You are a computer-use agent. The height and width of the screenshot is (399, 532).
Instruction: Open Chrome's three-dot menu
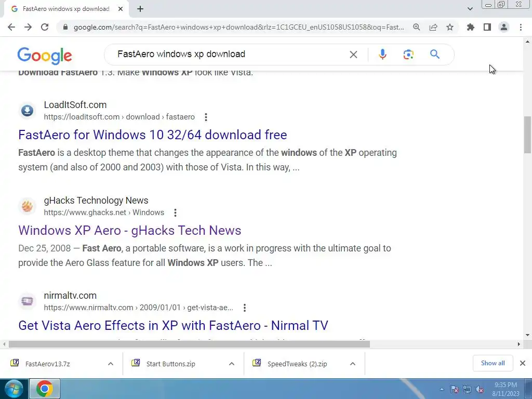pos(521,27)
